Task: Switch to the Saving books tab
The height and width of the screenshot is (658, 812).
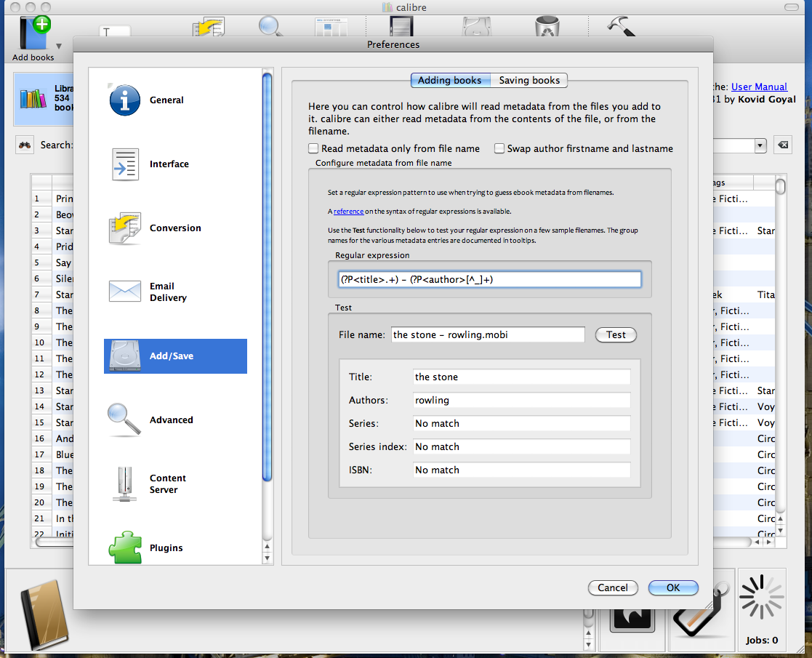Action: 529,80
